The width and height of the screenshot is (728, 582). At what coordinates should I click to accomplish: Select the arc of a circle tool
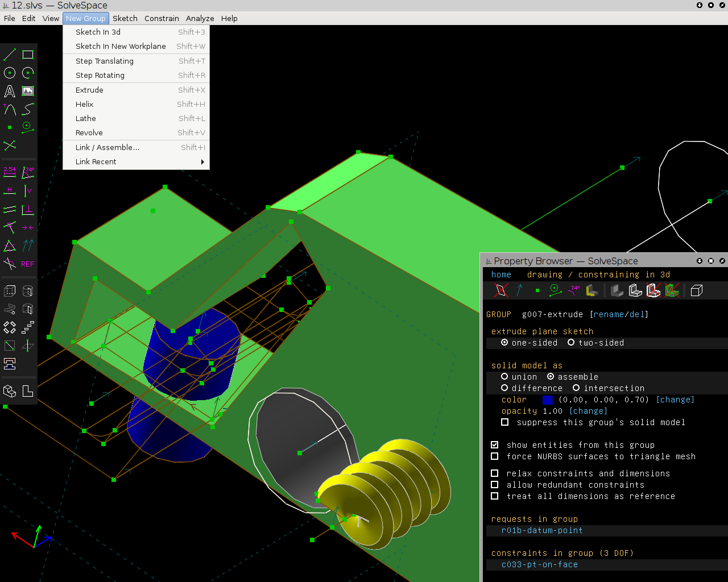[28, 73]
